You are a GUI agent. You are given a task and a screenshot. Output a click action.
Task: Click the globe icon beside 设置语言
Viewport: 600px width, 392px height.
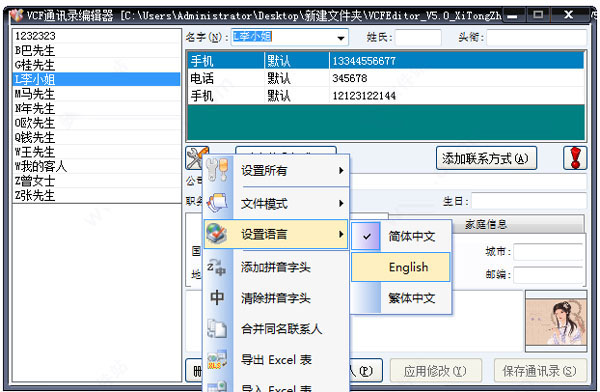(217, 234)
